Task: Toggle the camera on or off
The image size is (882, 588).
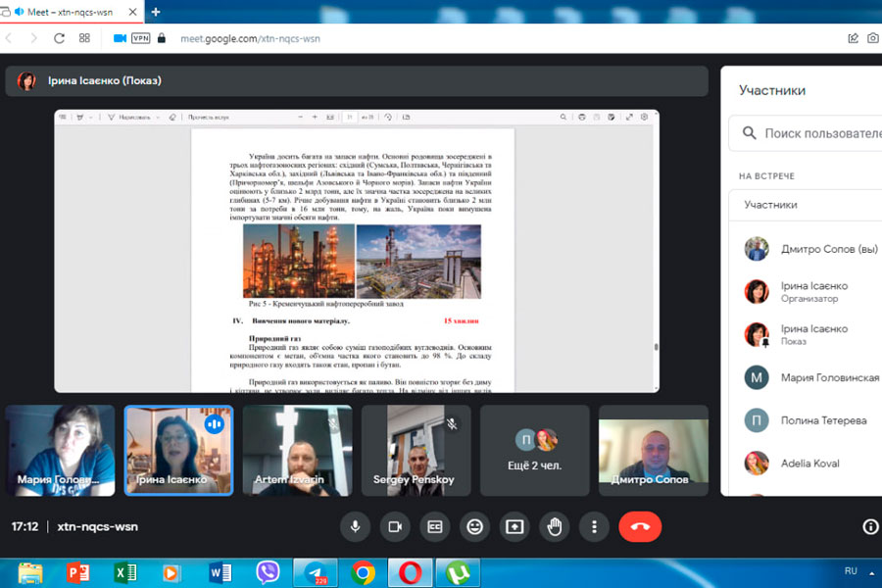Action: click(x=395, y=527)
